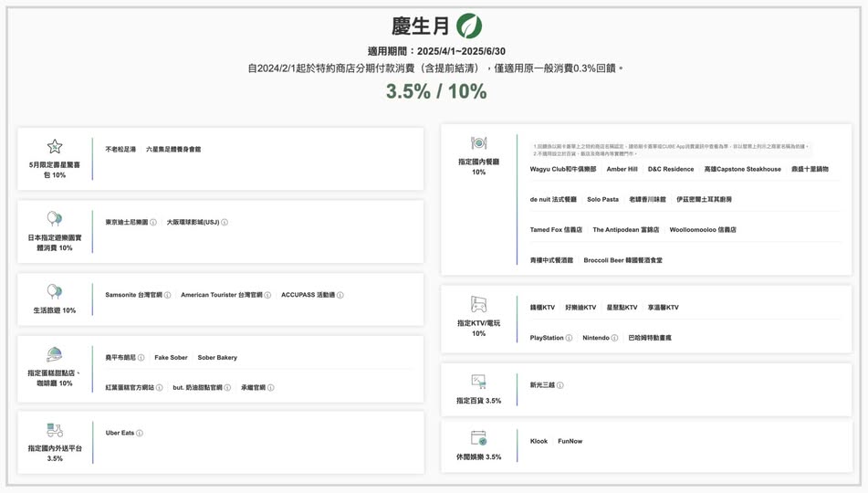Click the cake dome icon for 指定蛋糕甜點店
Image resolution: width=868 pixels, height=493 pixels.
tap(55, 354)
